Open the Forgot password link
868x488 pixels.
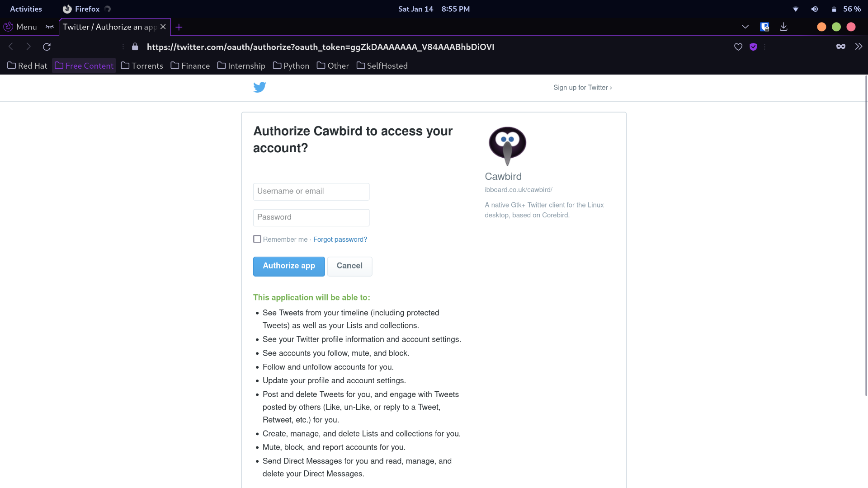pyautogui.click(x=340, y=239)
